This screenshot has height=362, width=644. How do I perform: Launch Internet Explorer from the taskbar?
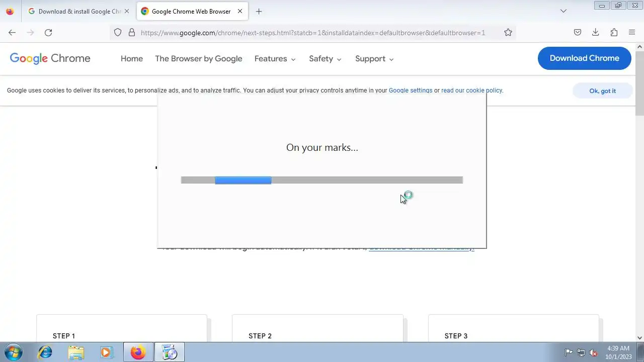[x=45, y=352]
